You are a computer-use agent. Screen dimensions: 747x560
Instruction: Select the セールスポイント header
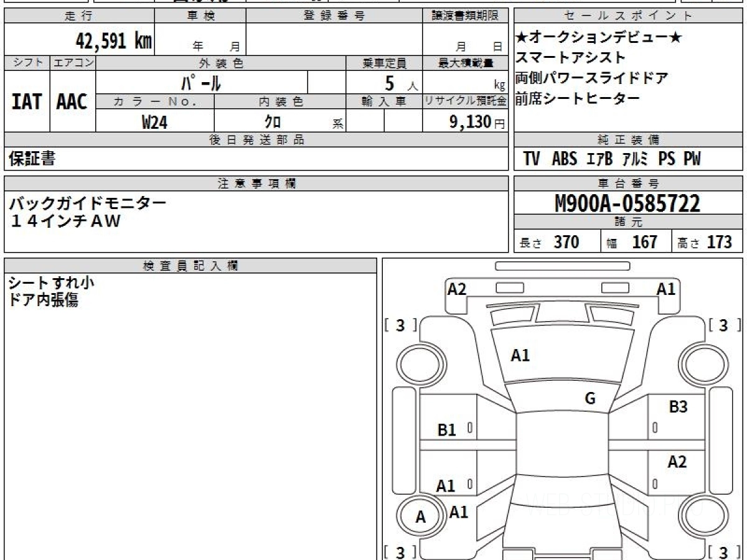point(629,16)
